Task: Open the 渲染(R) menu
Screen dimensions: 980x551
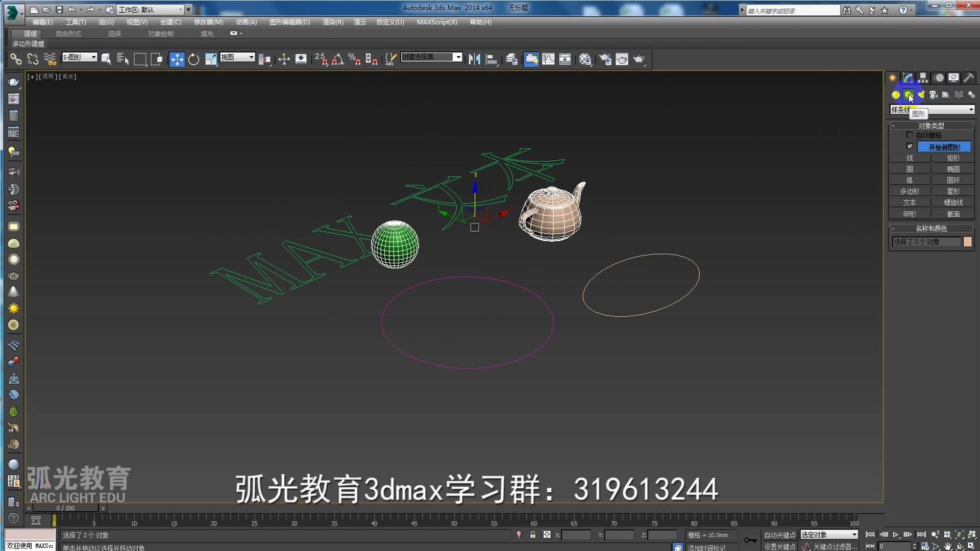Action: pos(333,22)
